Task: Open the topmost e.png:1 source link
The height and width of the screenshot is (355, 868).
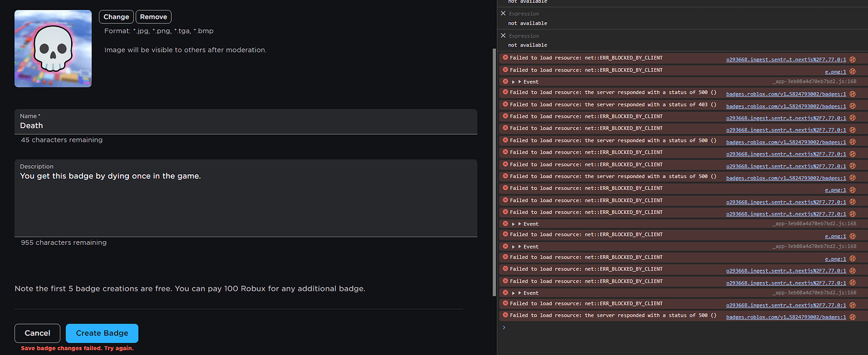Action: coord(835,72)
